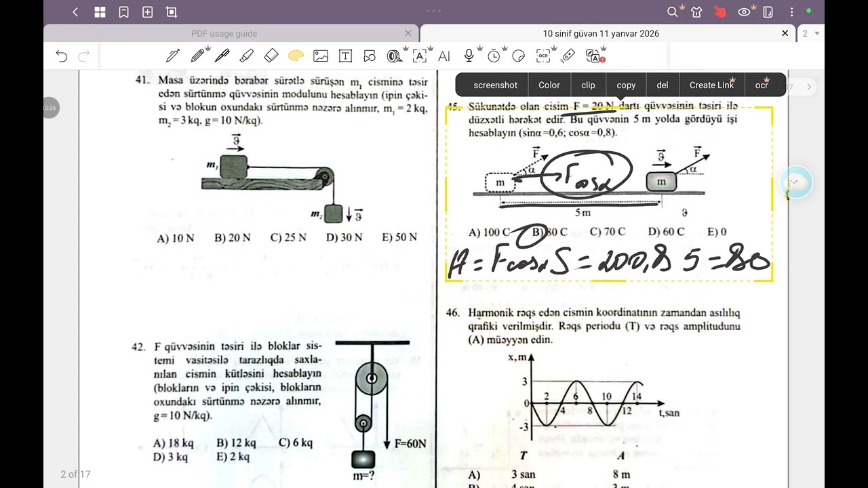868x488 pixels.
Task: Open the AI assistant
Action: click(x=444, y=56)
